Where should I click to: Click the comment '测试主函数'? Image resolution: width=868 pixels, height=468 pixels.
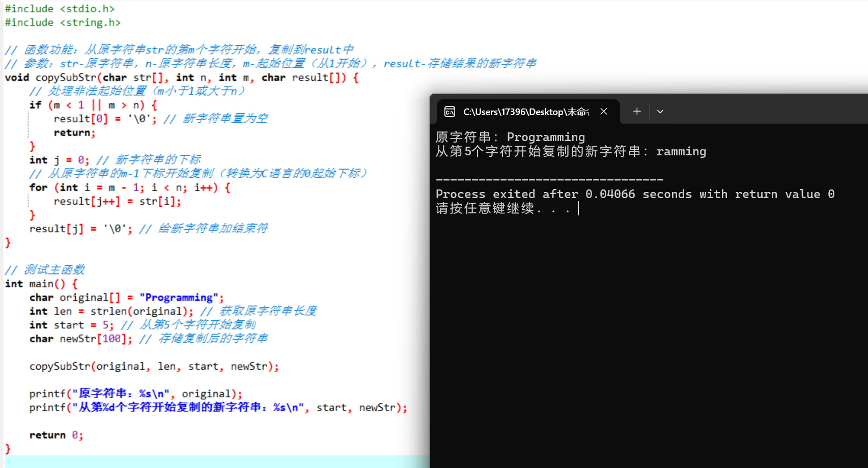45,270
